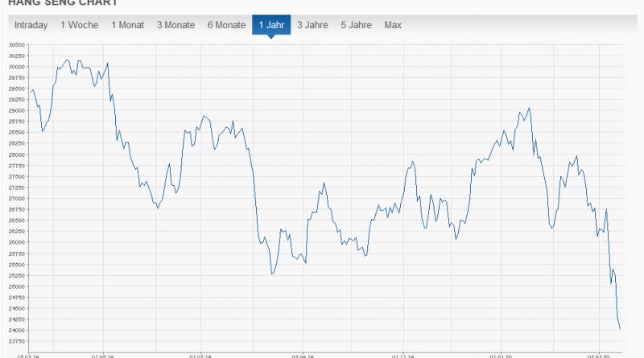Select the 5 Jahre time range

[x=356, y=25]
